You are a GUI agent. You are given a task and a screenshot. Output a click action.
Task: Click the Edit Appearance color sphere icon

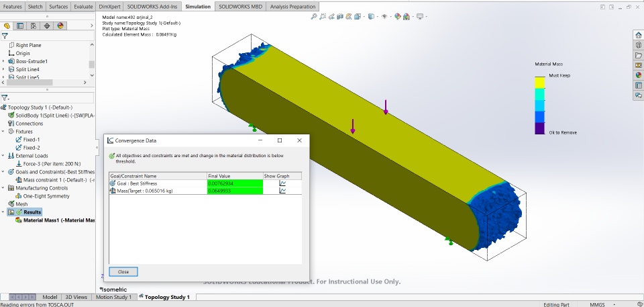coord(398,17)
